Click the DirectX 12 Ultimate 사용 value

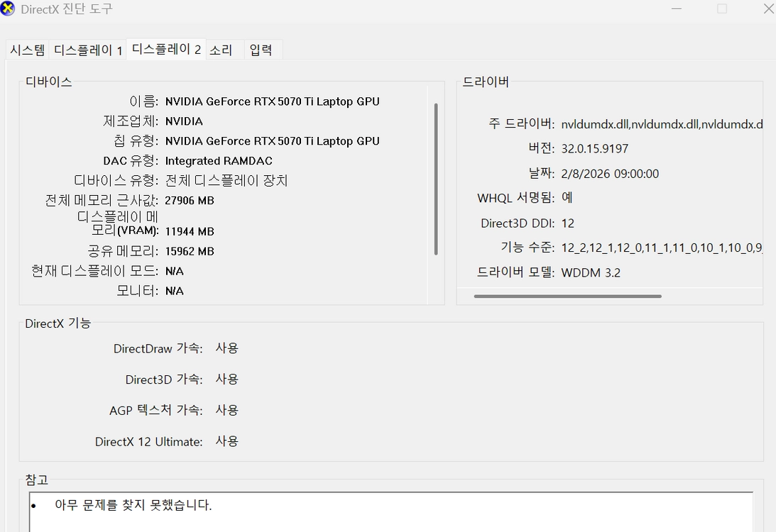pos(227,441)
